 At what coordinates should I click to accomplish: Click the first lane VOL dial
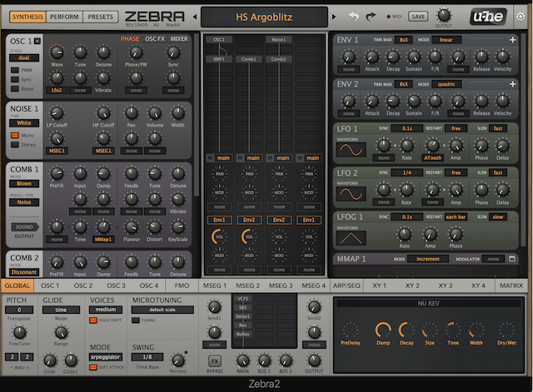(219, 236)
